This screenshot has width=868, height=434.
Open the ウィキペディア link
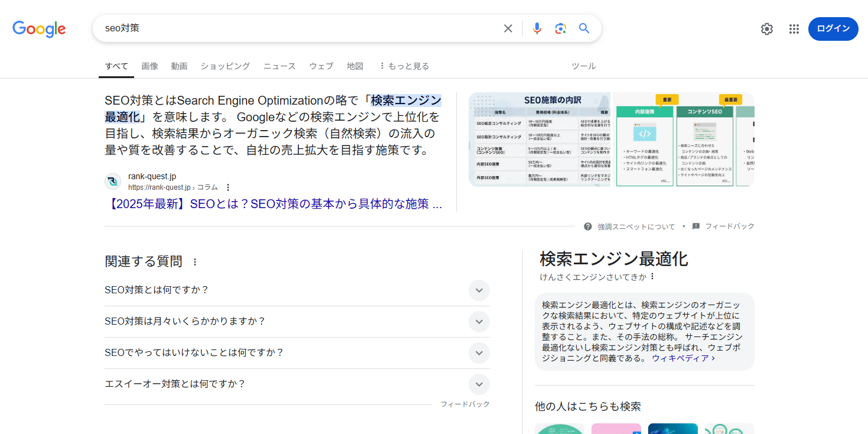pyautogui.click(x=683, y=358)
